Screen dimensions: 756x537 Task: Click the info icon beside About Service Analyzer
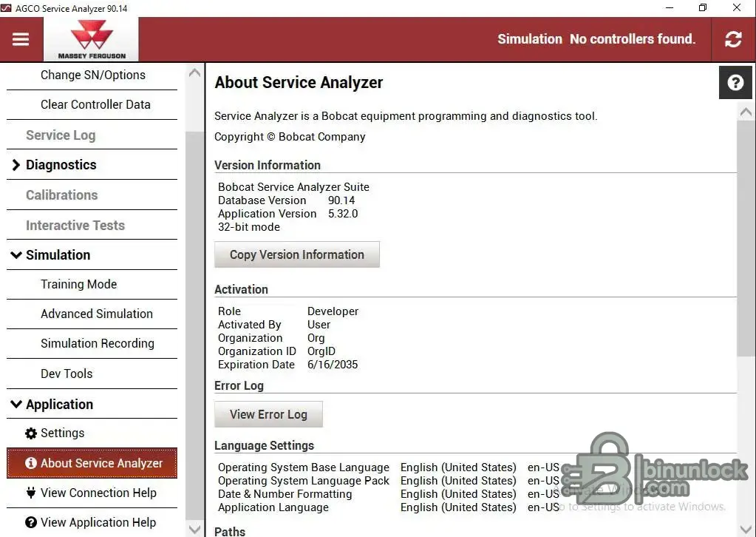pyautogui.click(x=31, y=463)
